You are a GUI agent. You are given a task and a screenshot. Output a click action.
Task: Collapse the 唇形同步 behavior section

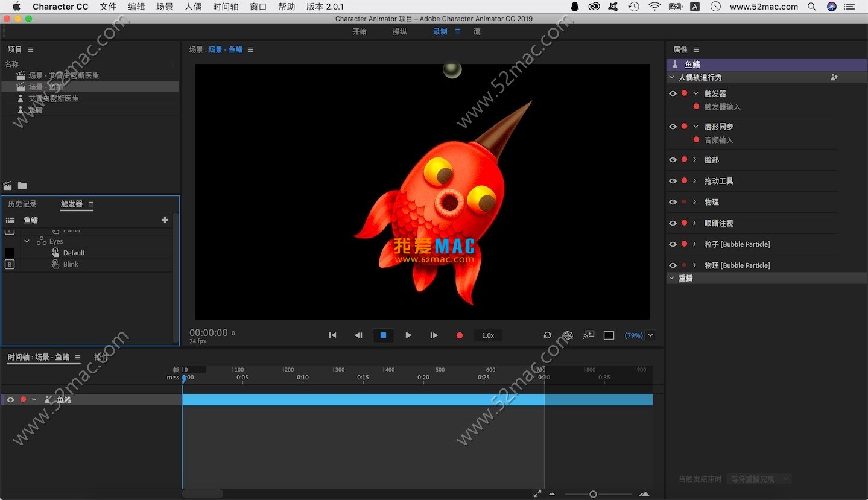pyautogui.click(x=695, y=127)
